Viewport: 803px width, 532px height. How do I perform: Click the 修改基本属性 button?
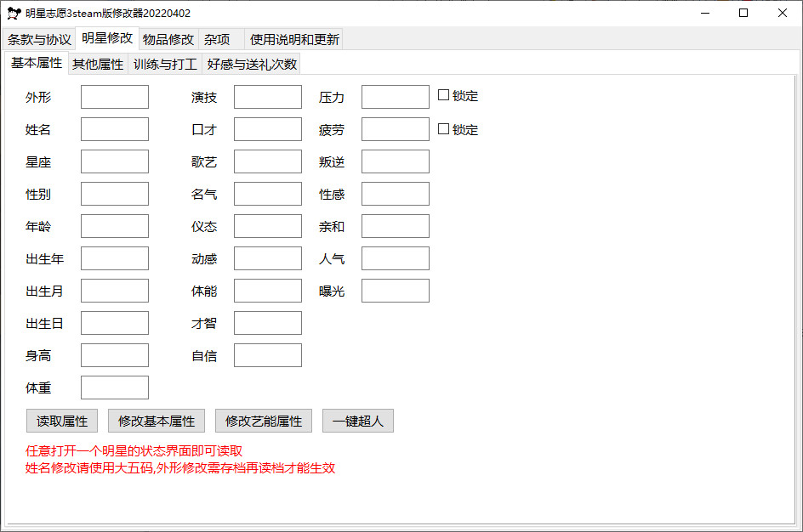(157, 421)
